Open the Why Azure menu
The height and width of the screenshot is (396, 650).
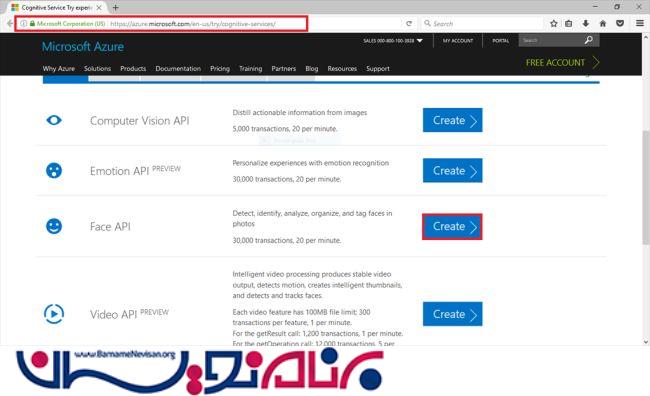tap(59, 68)
